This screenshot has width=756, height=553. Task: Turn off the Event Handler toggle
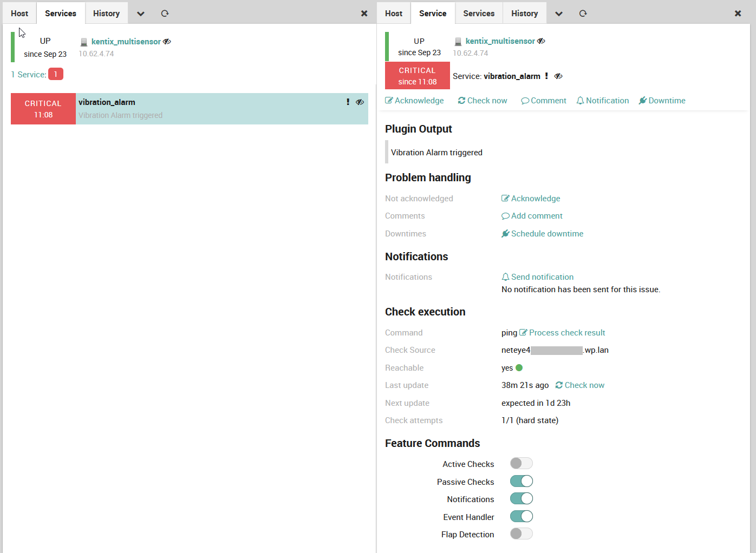520,516
